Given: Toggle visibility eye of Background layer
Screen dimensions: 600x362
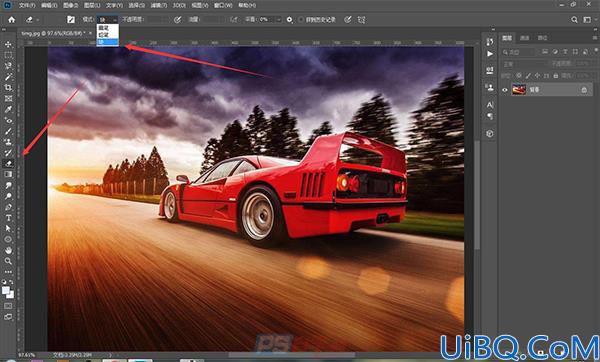Looking at the screenshot, I should pyautogui.click(x=505, y=90).
